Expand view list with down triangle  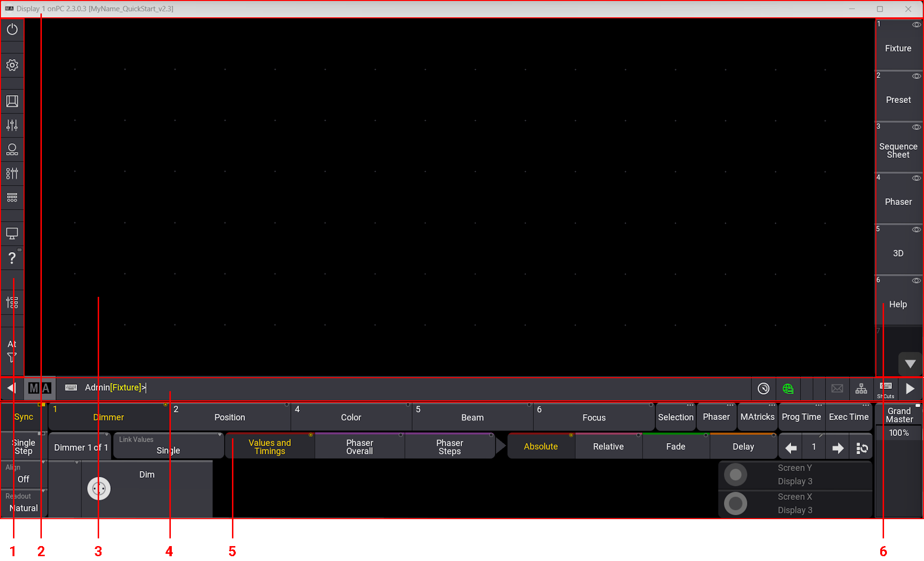(910, 364)
